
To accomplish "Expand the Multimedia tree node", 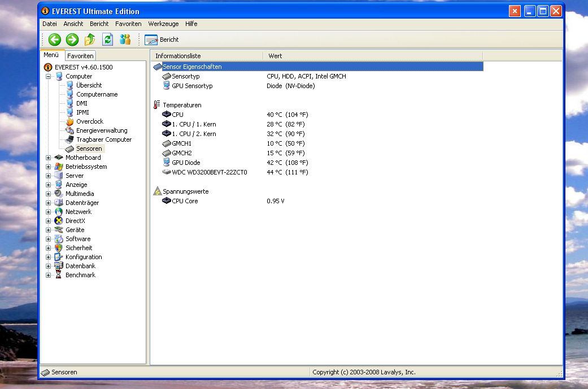I will pos(49,194).
